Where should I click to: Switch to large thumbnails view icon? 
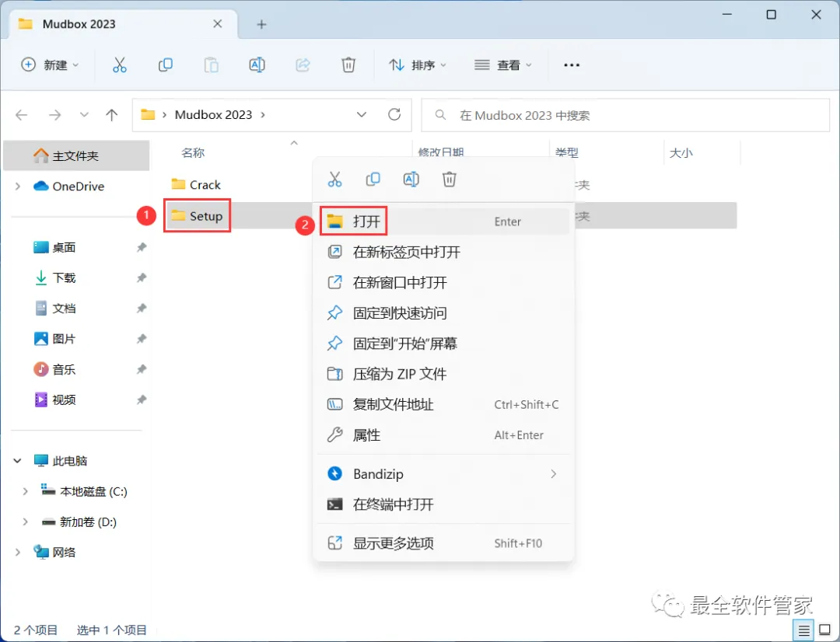coord(825,630)
